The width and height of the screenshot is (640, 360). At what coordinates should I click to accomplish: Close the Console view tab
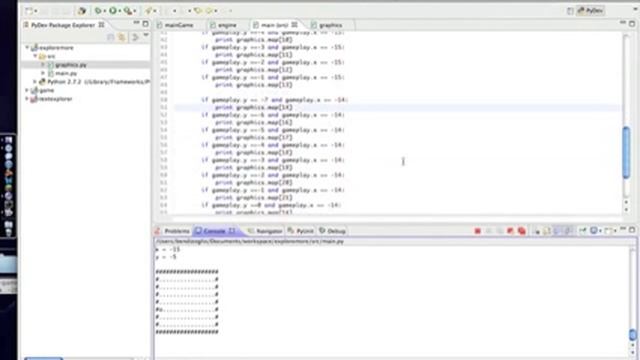232,231
